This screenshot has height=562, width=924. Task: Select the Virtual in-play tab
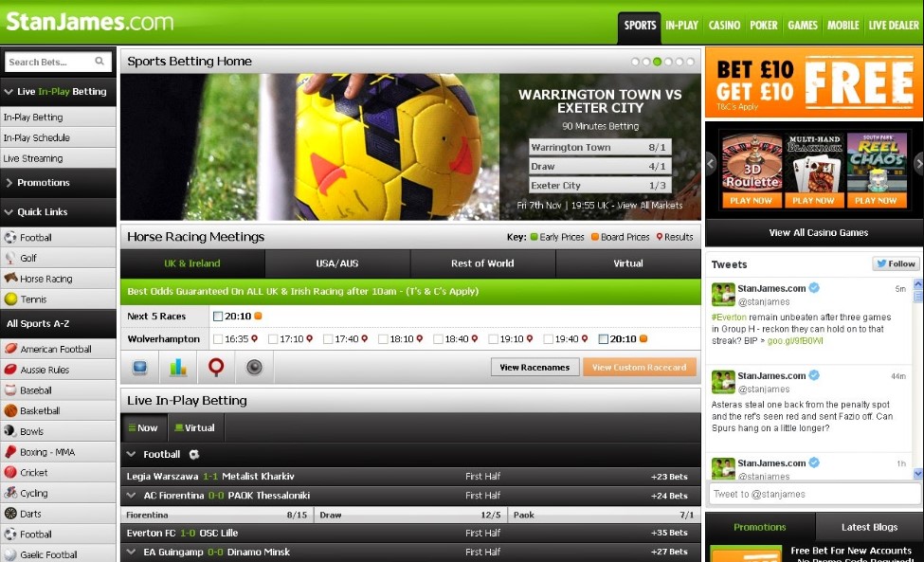(195, 427)
